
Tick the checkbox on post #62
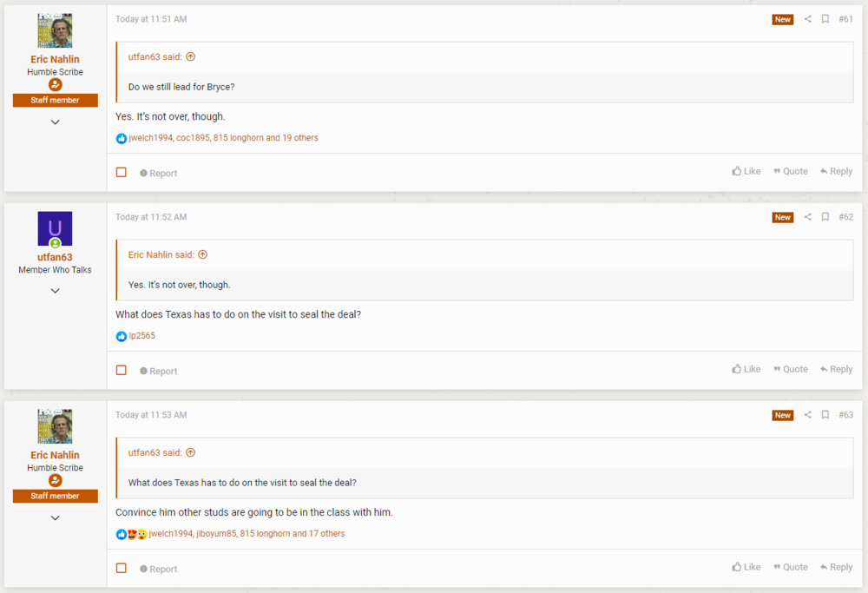122,371
